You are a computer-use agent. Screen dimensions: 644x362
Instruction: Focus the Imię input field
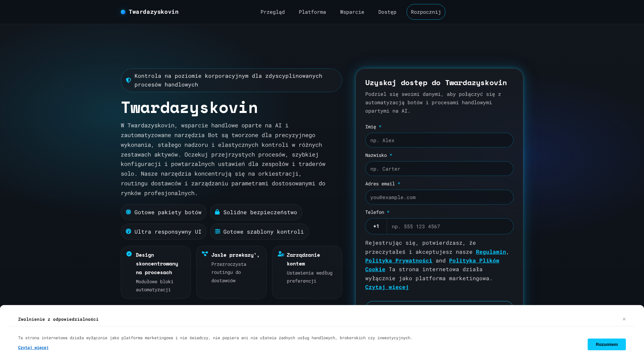click(439, 140)
